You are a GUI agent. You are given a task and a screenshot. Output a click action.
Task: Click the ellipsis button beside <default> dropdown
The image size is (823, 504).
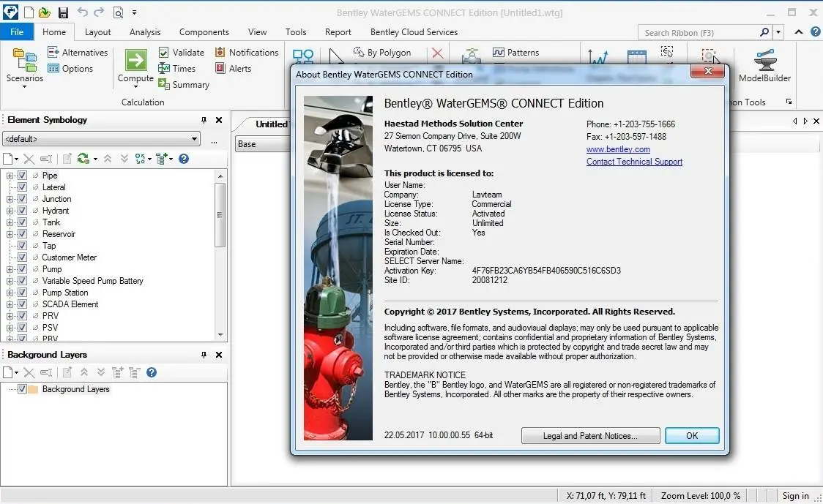[214, 141]
